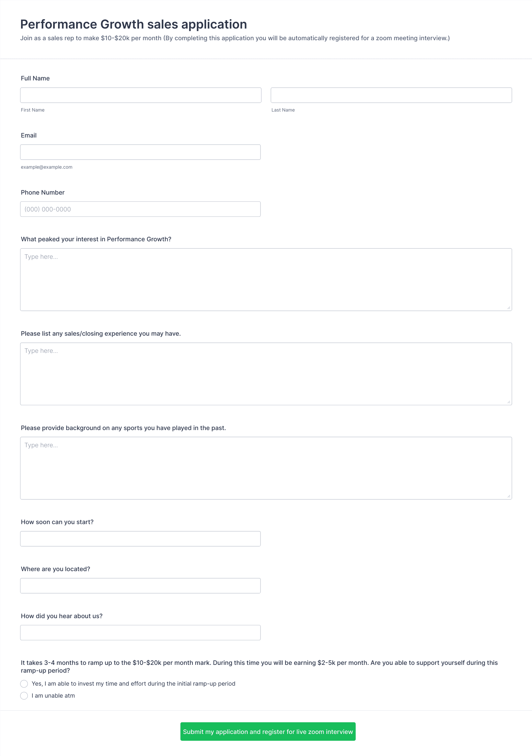This screenshot has height=756, width=532.
Task: Focus the Email address field
Action: point(141,152)
